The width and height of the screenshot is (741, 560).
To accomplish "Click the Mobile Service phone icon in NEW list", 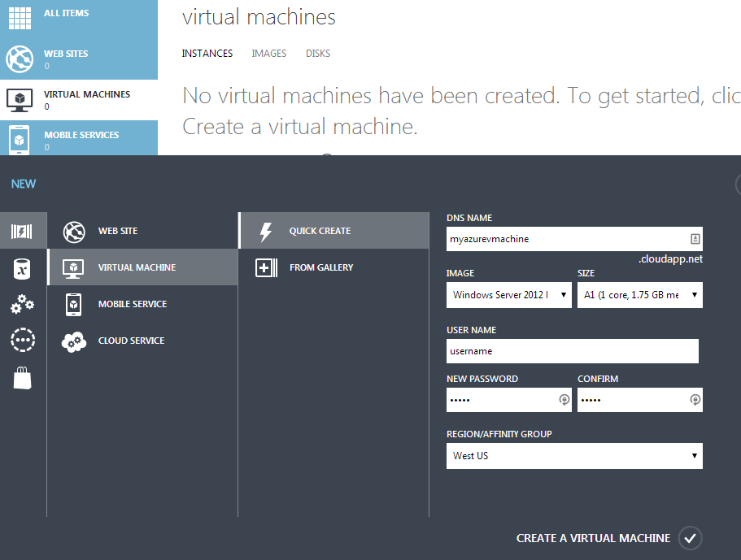I will [74, 305].
